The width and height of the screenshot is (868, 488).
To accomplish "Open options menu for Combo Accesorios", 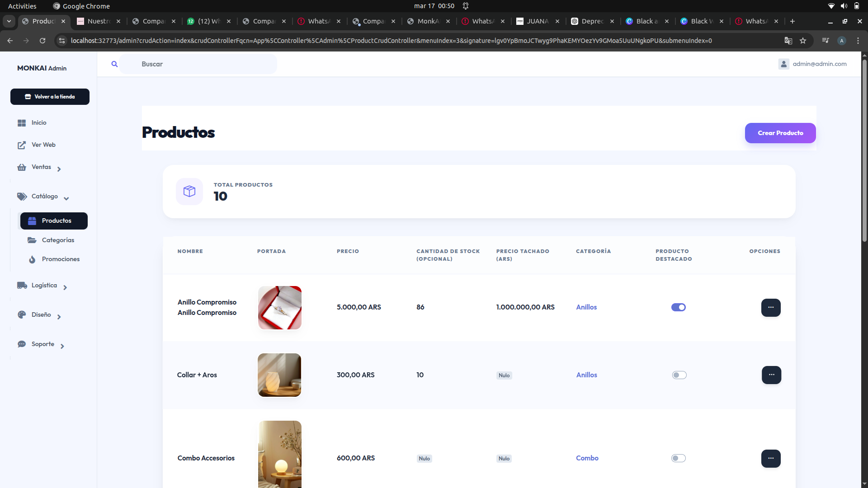I will [x=771, y=458].
